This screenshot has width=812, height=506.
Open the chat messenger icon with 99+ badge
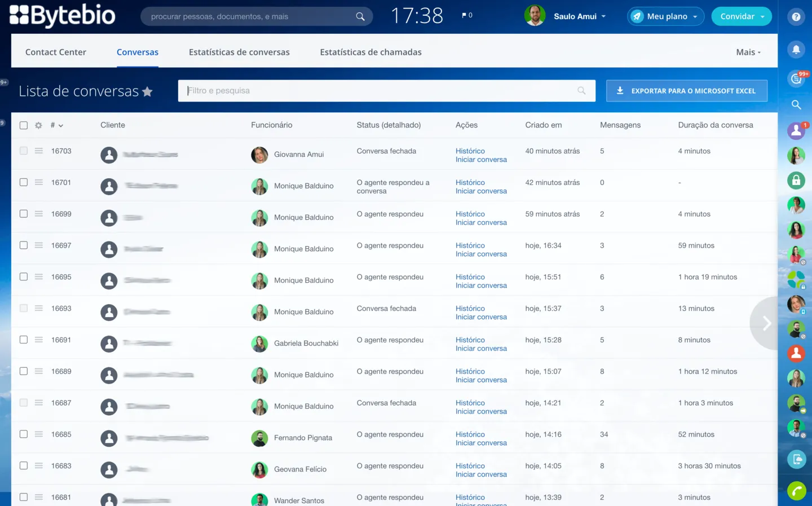click(x=796, y=78)
